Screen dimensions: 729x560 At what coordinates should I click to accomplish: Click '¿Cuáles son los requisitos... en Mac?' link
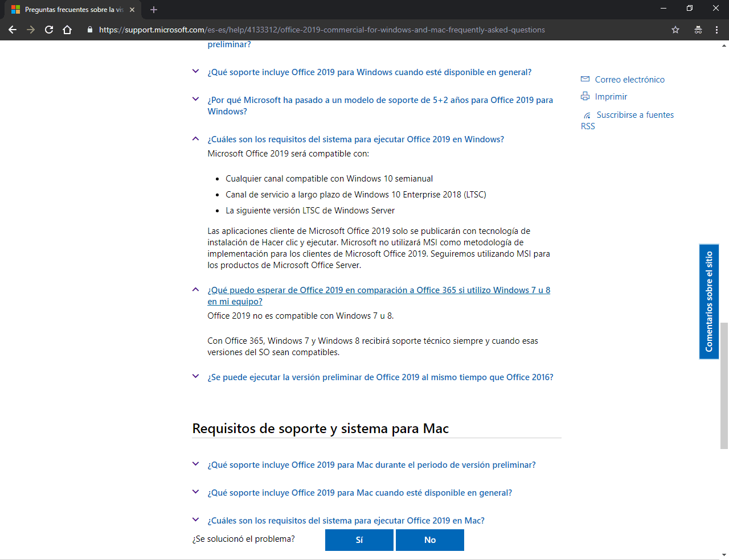[x=346, y=521]
